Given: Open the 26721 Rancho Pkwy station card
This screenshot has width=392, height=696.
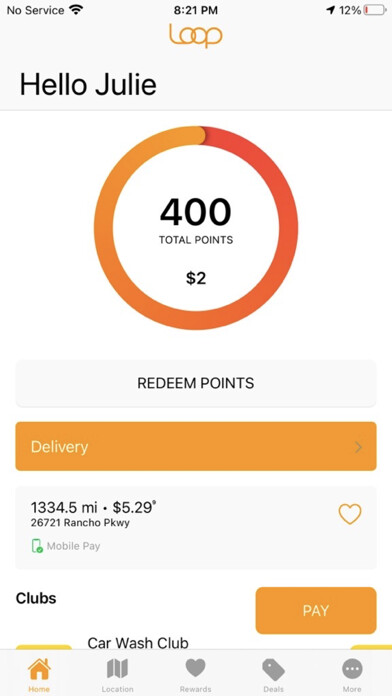Looking at the screenshot, I should (x=196, y=528).
